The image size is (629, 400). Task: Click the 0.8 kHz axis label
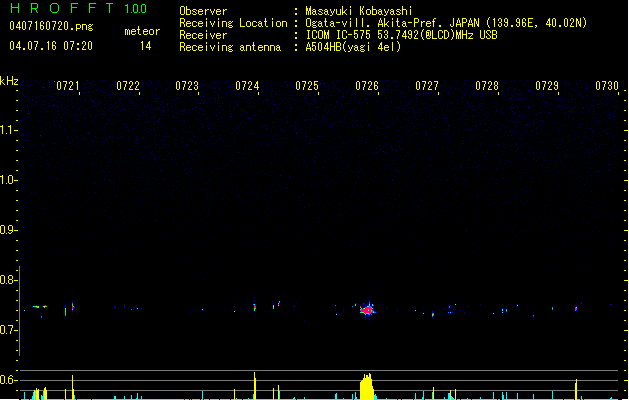tap(8, 280)
